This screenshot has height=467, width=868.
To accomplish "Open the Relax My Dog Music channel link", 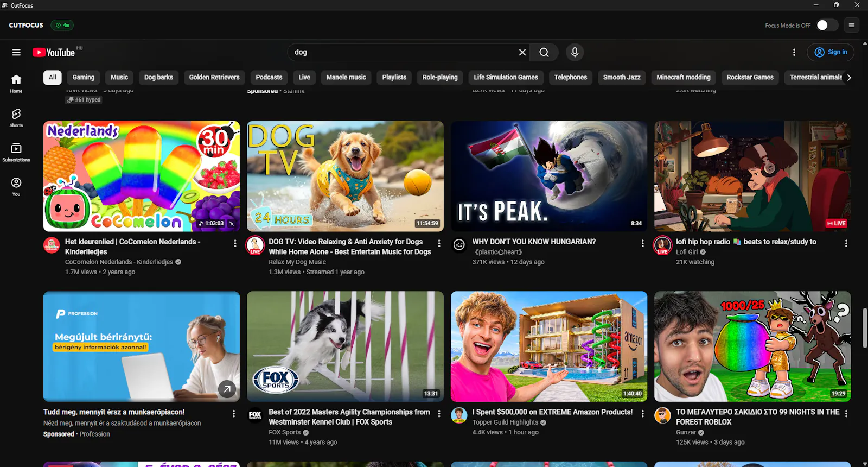I will pos(297,262).
